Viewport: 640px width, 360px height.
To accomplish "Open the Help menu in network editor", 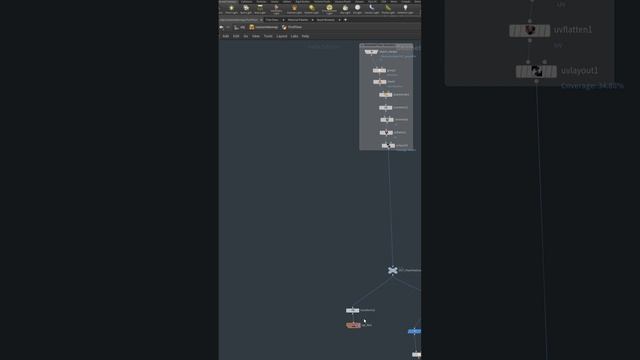I will [305, 36].
